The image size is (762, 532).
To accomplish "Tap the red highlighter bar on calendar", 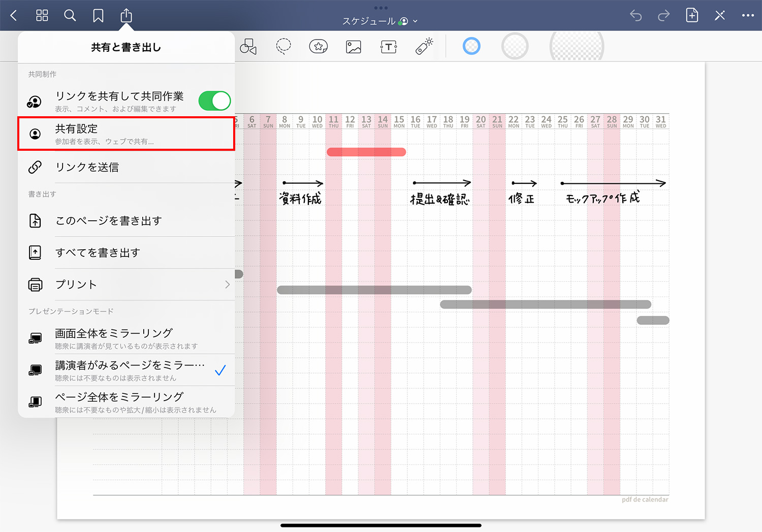I will click(x=366, y=152).
